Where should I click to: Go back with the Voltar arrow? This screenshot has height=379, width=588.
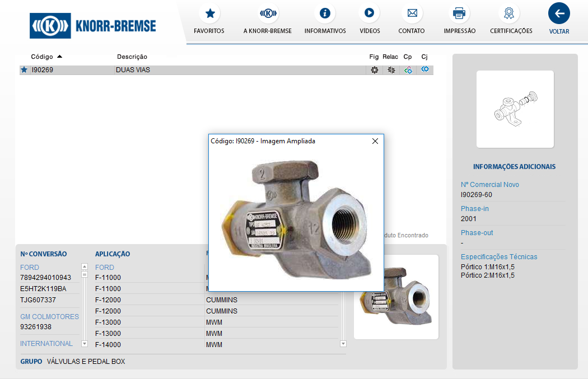(x=559, y=13)
